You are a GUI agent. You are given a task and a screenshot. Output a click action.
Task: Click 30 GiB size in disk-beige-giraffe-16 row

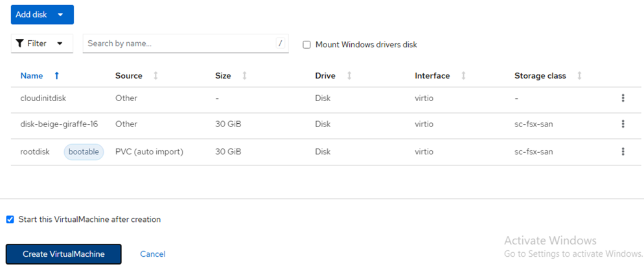(228, 124)
